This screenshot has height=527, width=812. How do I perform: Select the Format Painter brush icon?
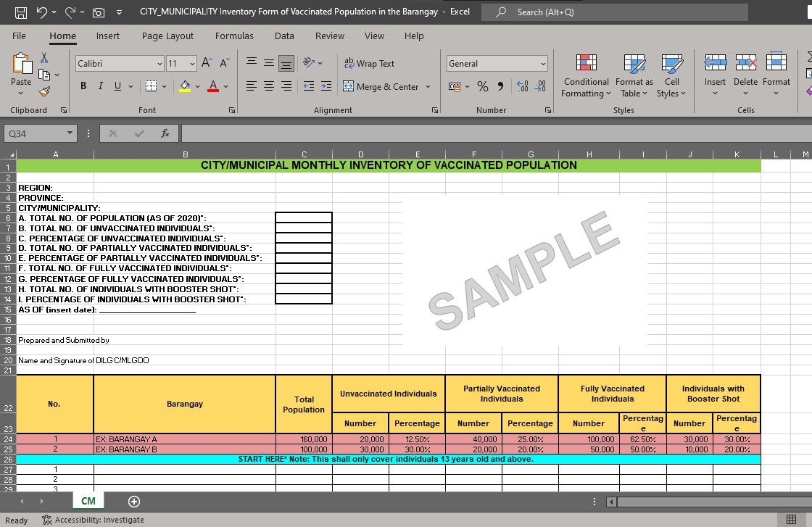[x=44, y=92]
